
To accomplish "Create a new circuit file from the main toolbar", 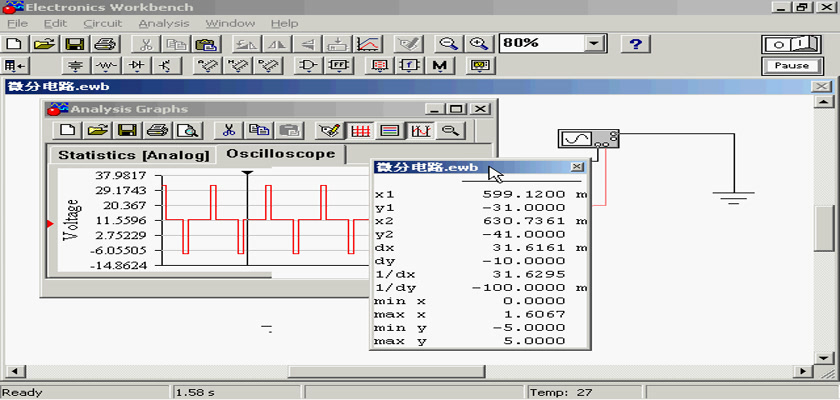I will (16, 43).
